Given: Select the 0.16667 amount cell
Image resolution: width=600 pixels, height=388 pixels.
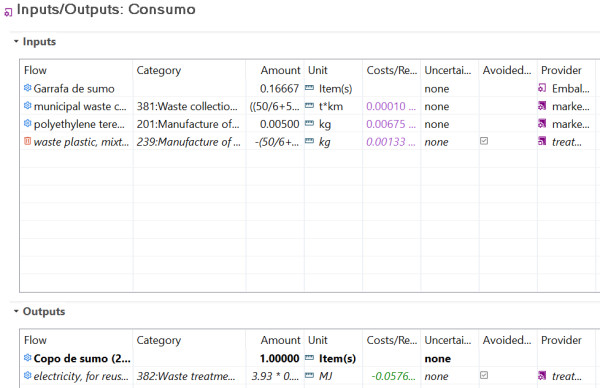Looking at the screenshot, I should tap(279, 88).
